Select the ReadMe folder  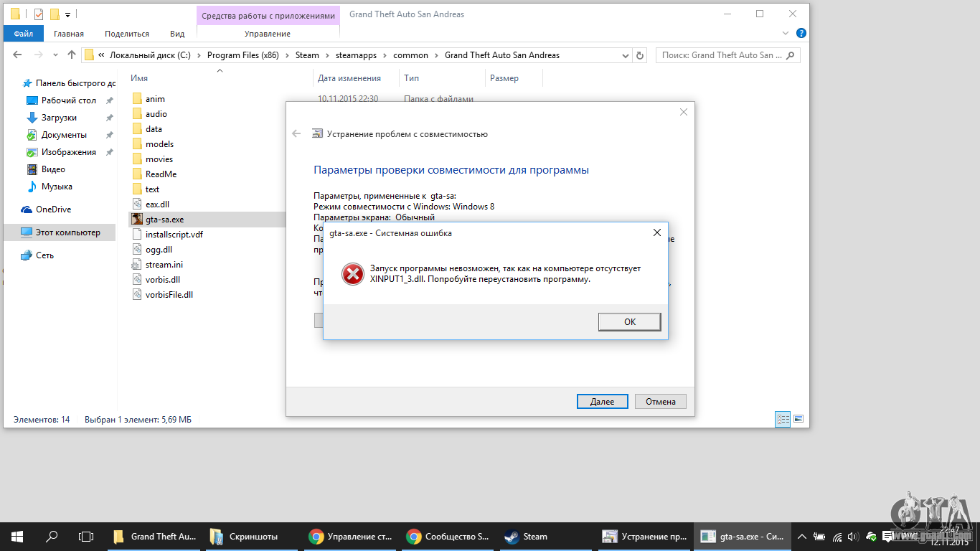[x=161, y=174]
